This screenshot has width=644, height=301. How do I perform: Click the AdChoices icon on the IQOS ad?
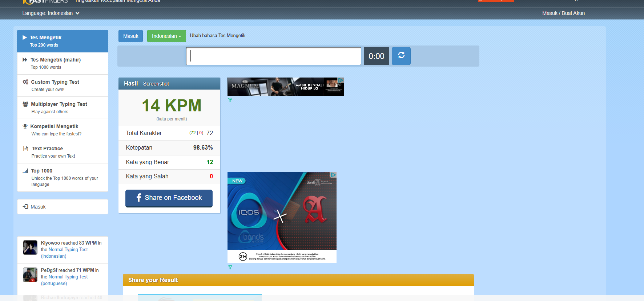tap(333, 175)
